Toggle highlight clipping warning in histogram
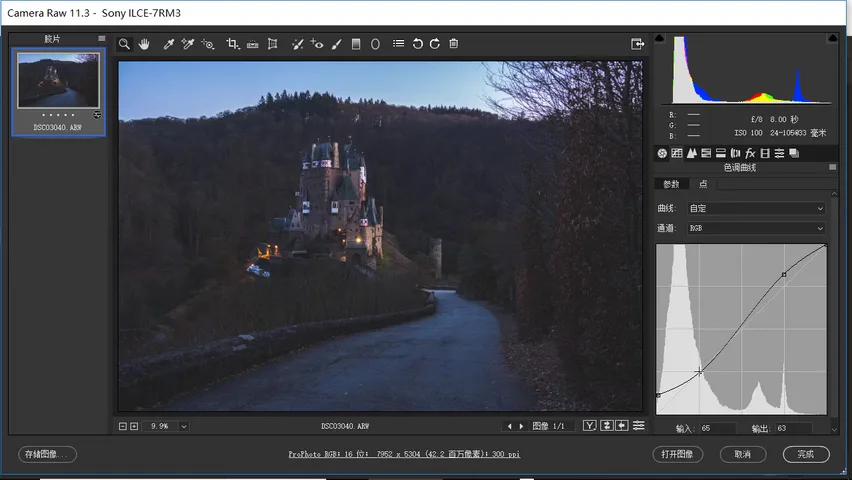852x480 pixels. point(832,38)
